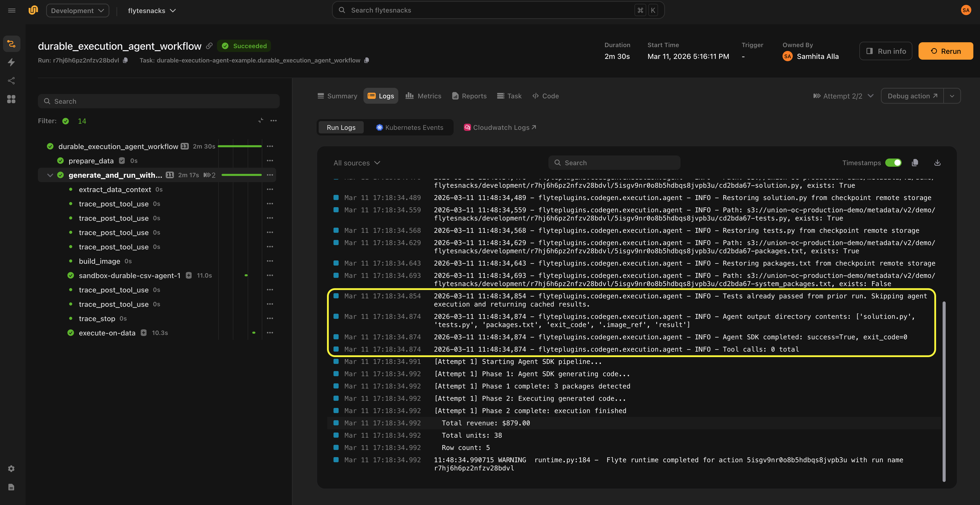Open the All sources dropdown

357,163
